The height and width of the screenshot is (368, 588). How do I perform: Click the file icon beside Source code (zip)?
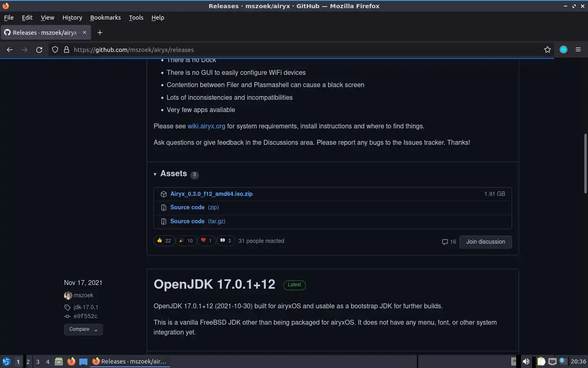coord(164,208)
